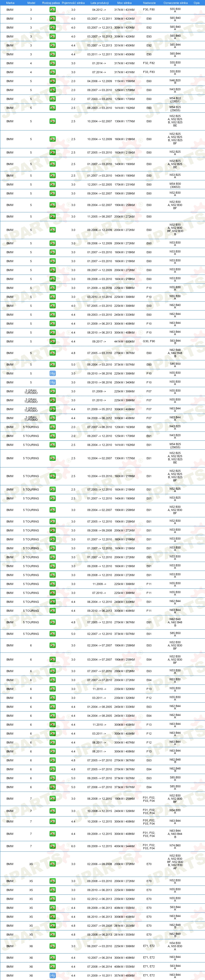The width and height of the screenshot is (205, 980).
Task: Click Hy icon in BMW 5 225kW / 306KM row
Action: [x=52, y=373]
